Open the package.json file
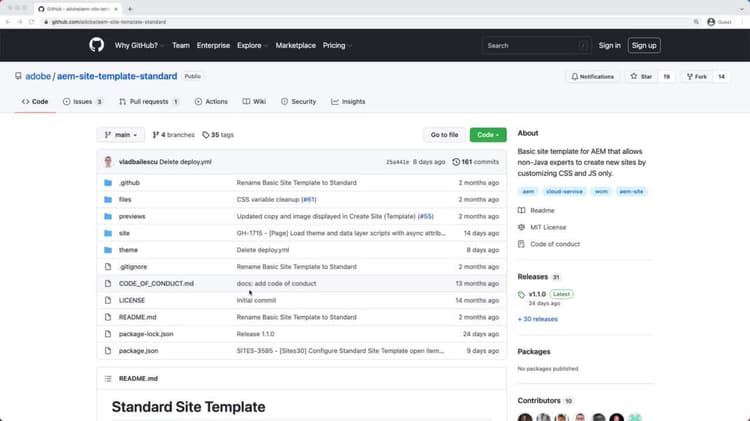Image resolution: width=750 pixels, height=421 pixels. 138,350
